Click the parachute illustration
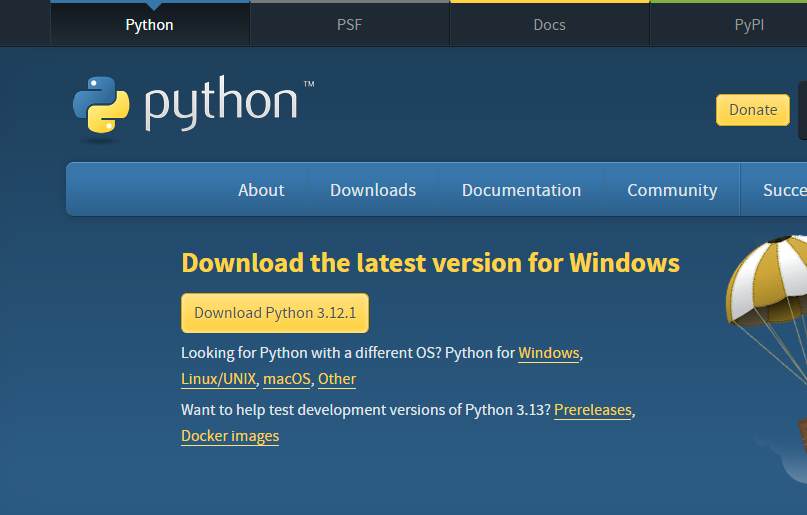 768,309
